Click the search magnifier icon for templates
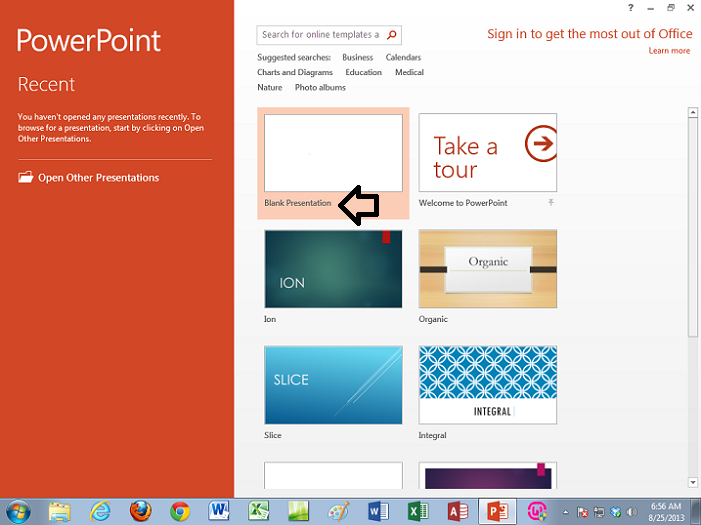This screenshot has width=701, height=525. click(392, 35)
